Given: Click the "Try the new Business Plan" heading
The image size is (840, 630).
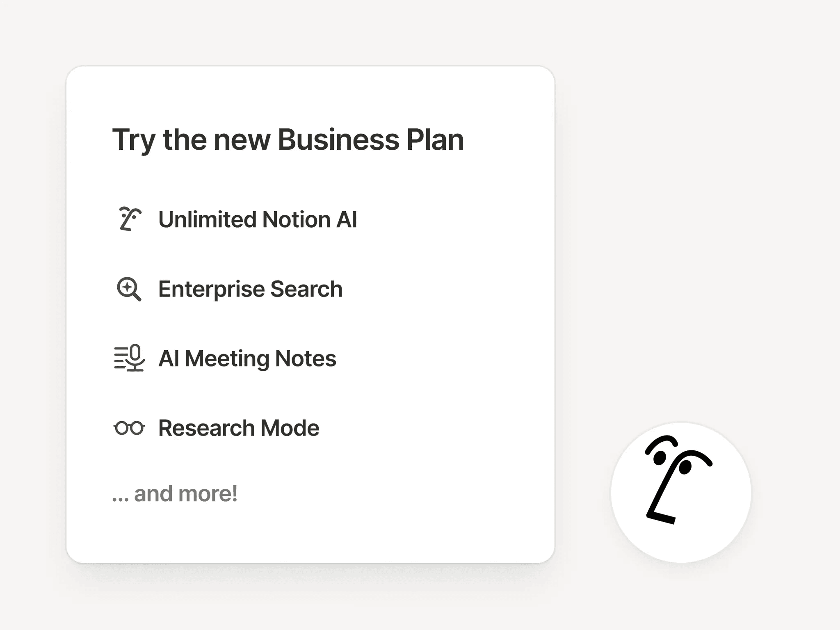Looking at the screenshot, I should point(288,140).
